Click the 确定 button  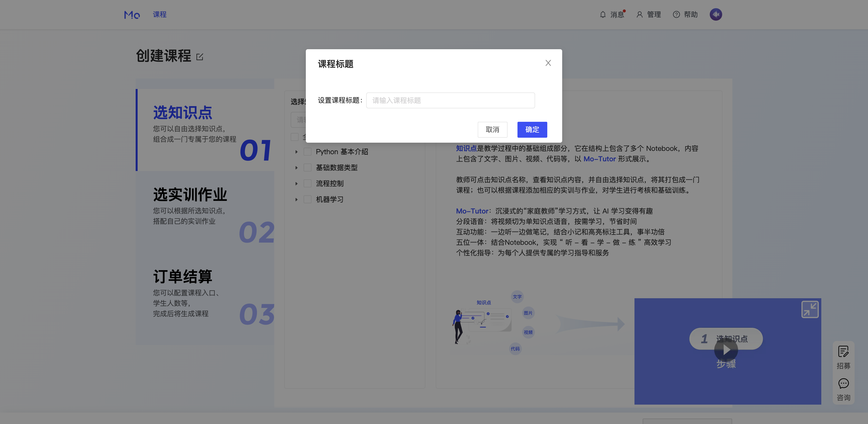(532, 129)
